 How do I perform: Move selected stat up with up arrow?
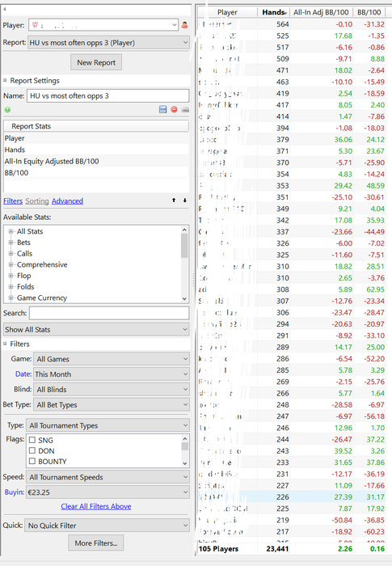(174, 200)
